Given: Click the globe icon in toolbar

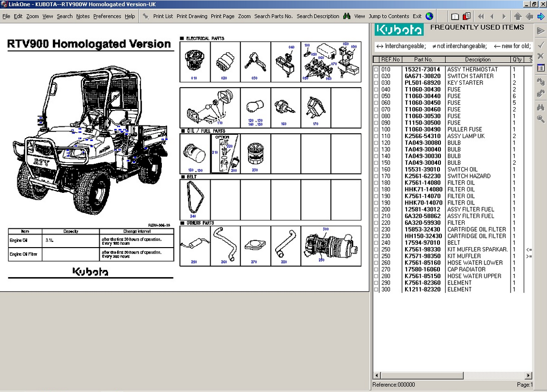Looking at the screenshot, I should tap(429, 16).
